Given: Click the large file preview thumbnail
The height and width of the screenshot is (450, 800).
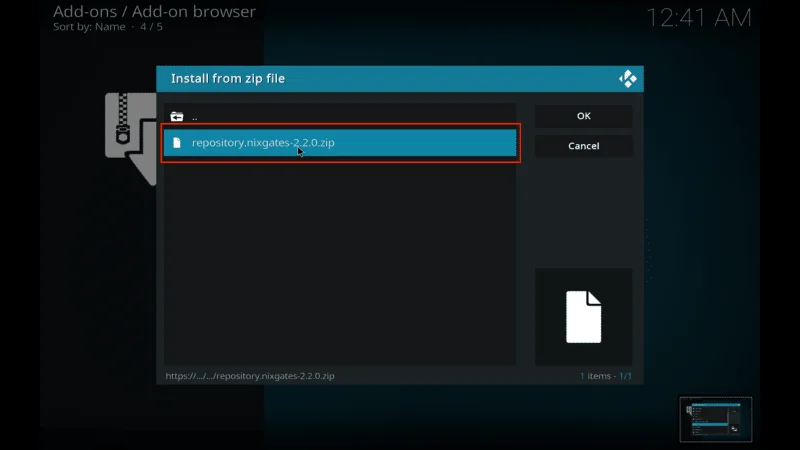Looking at the screenshot, I should click(584, 317).
